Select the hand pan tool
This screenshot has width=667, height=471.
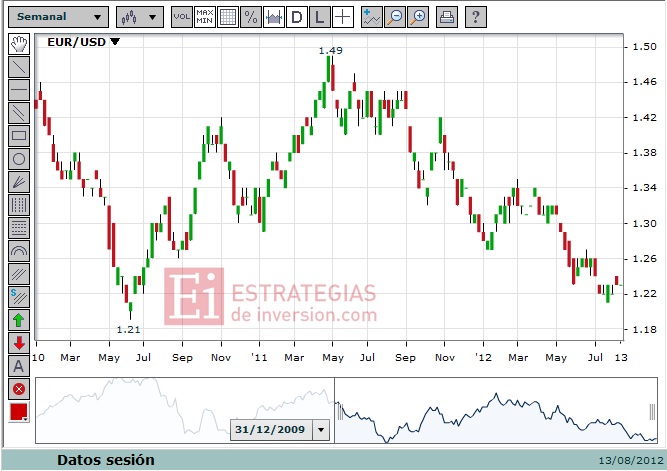pos(19,43)
